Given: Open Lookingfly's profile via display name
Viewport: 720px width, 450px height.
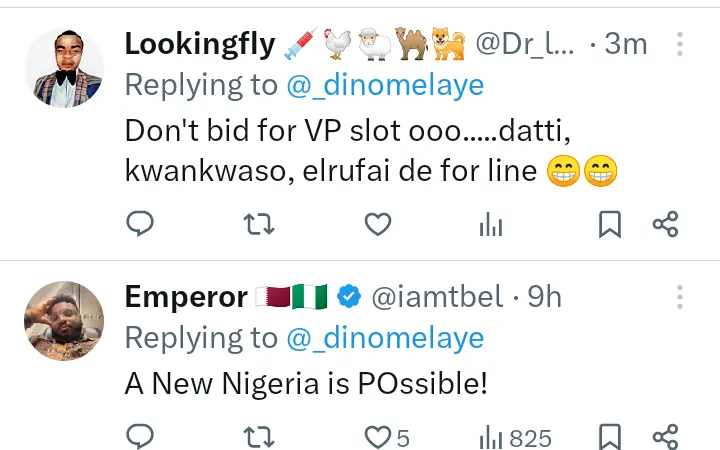Looking at the screenshot, I should [201, 44].
